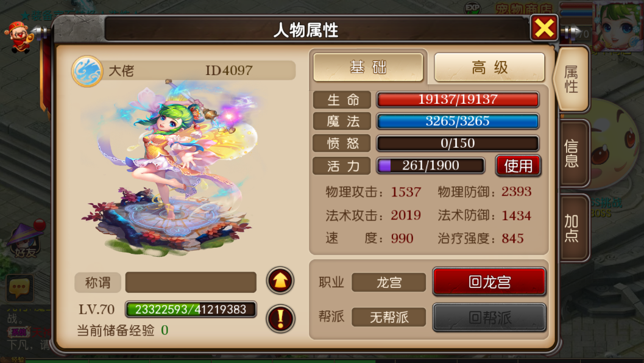Click the gray 回帮派 button
The height and width of the screenshot is (363, 644).
click(x=489, y=317)
